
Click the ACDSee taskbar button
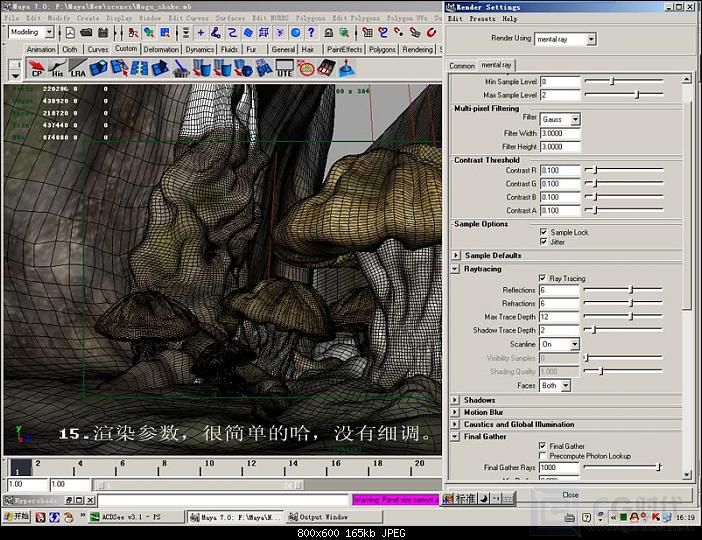[137, 517]
